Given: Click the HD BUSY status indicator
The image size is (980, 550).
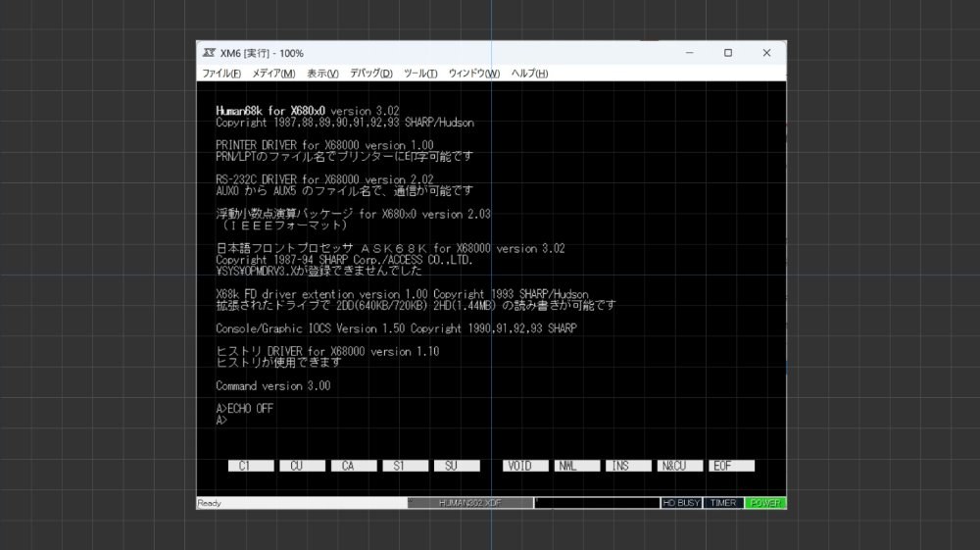Looking at the screenshot, I should [681, 503].
